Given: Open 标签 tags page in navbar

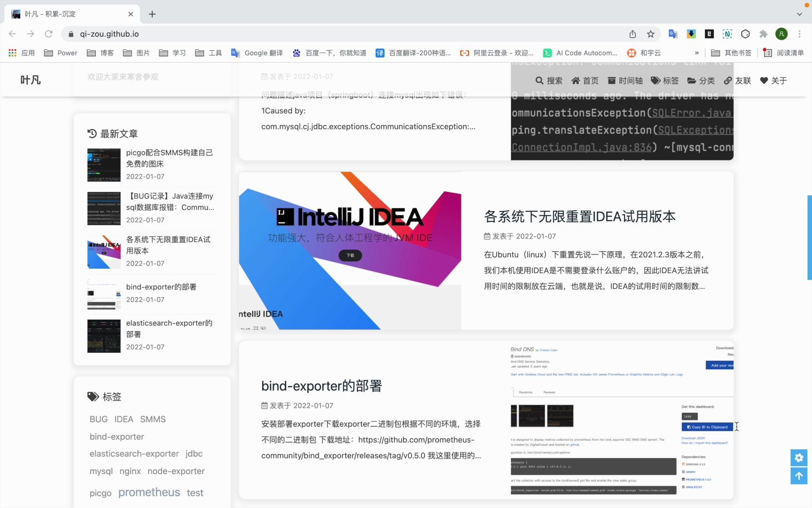Looking at the screenshot, I should click(665, 81).
